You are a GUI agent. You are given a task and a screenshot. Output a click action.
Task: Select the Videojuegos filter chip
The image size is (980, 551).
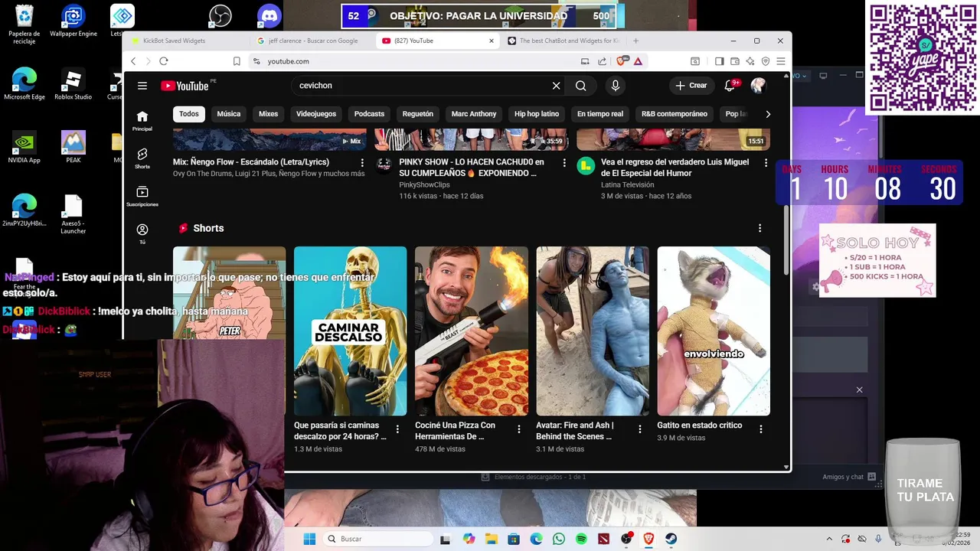[x=316, y=114]
